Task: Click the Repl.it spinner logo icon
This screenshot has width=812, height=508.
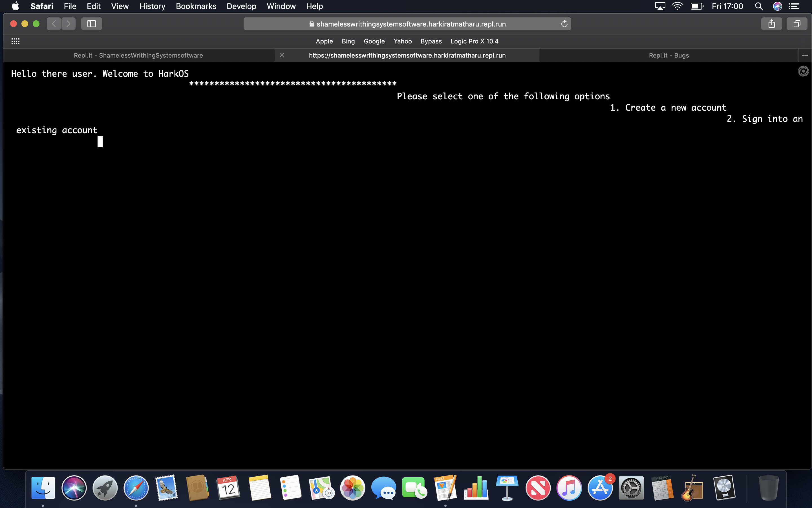Action: [803, 71]
